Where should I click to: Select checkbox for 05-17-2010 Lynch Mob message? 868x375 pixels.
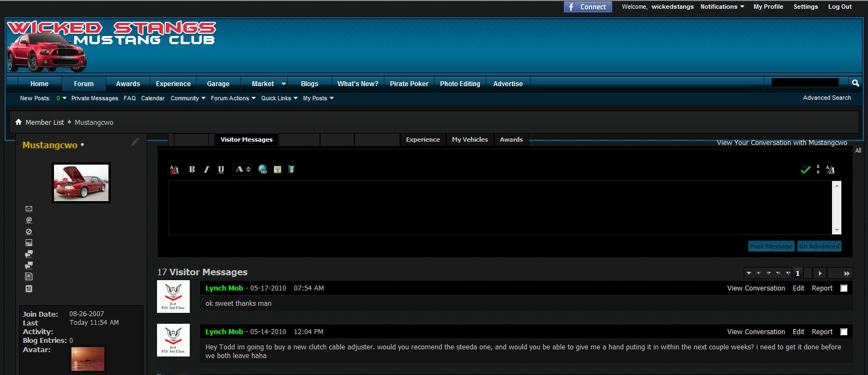pyautogui.click(x=844, y=288)
